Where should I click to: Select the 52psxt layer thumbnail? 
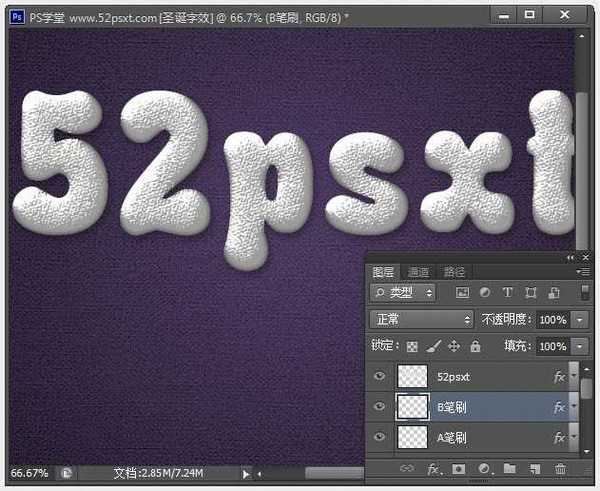412,377
